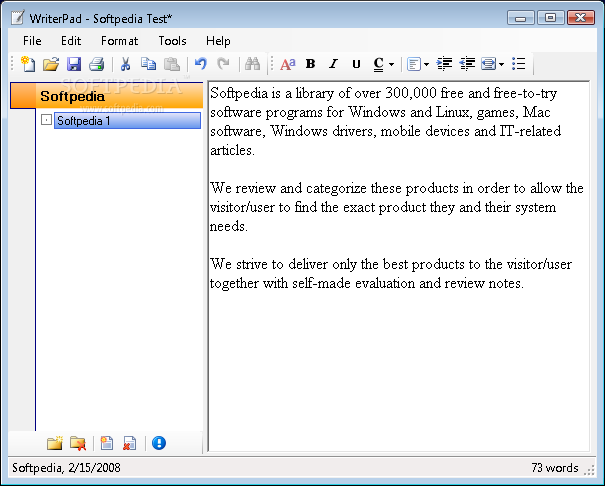Image resolution: width=605 pixels, height=486 pixels.
Task: Click the line spacing icon
Action: point(488,64)
